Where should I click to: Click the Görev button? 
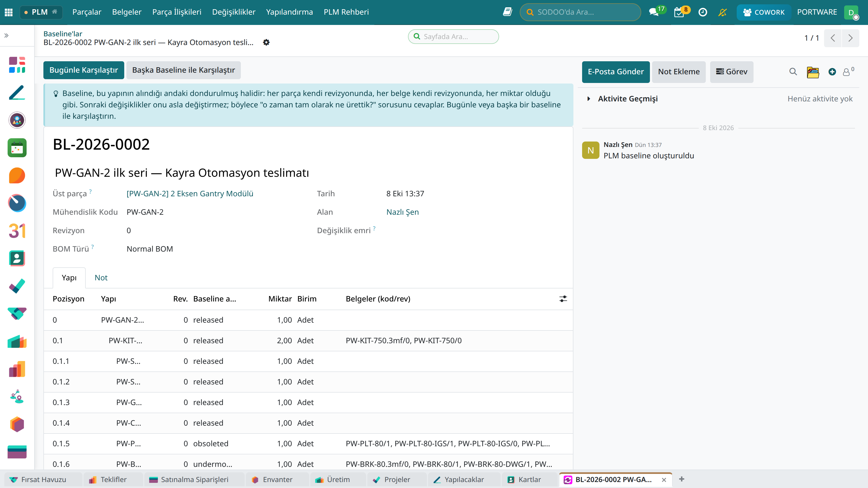(x=732, y=72)
